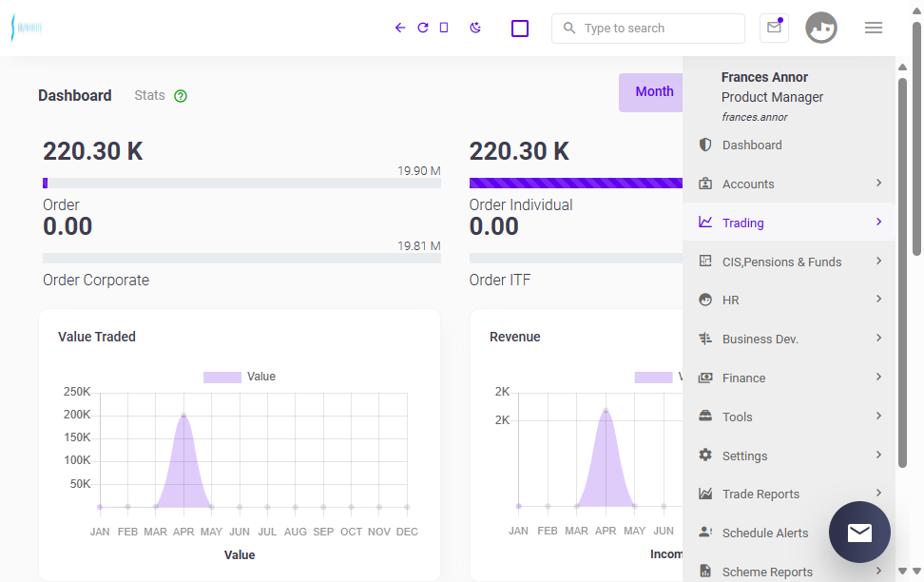Image resolution: width=924 pixels, height=582 pixels.
Task: Click the green Stats help icon
Action: tap(181, 96)
